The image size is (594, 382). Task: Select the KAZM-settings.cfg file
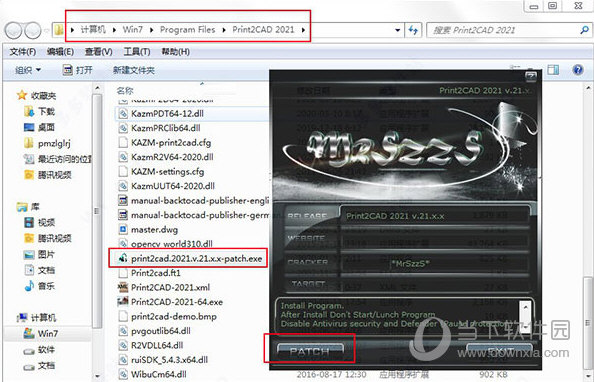167,172
